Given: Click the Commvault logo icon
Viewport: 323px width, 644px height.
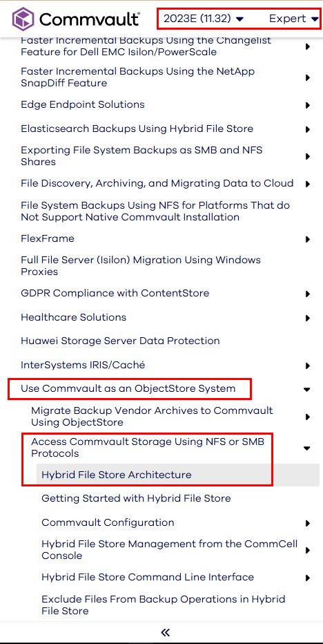Looking at the screenshot, I should 24,19.
